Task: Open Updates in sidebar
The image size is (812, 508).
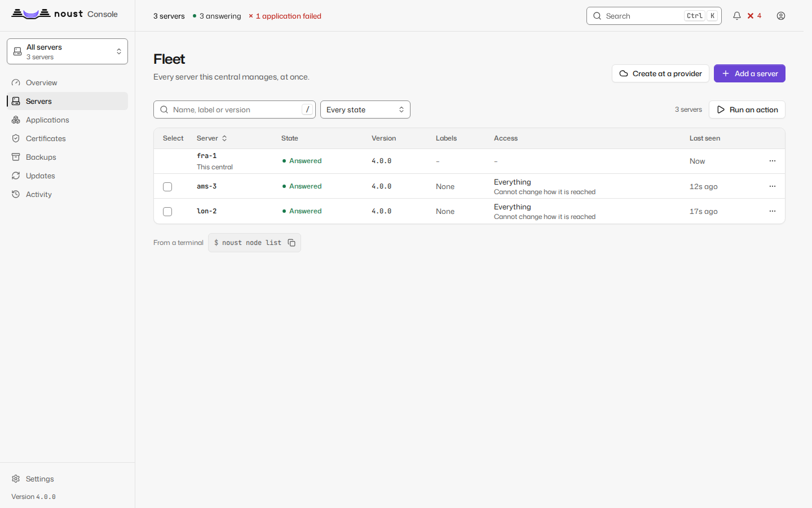Action: click(x=67, y=176)
